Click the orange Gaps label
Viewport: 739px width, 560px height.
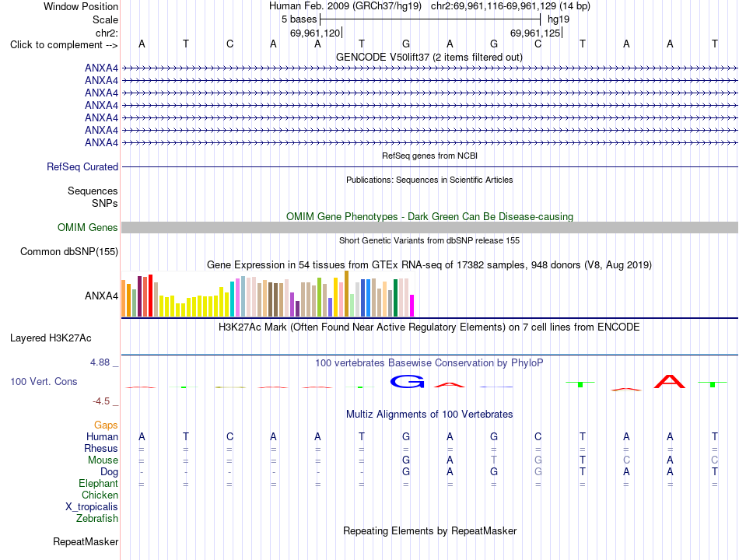tap(106, 425)
